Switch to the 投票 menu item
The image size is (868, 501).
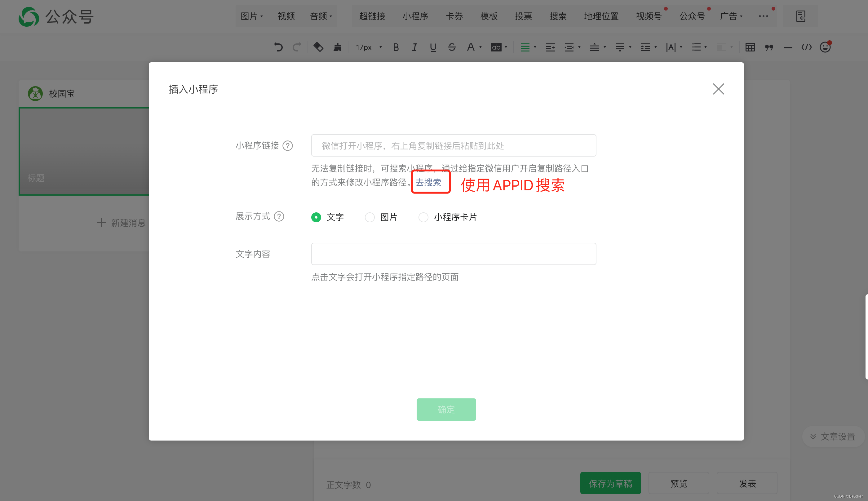click(x=523, y=16)
